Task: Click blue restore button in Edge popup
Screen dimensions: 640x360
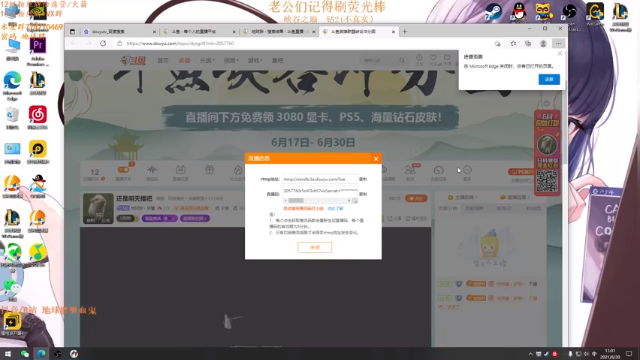Action: tap(549, 79)
